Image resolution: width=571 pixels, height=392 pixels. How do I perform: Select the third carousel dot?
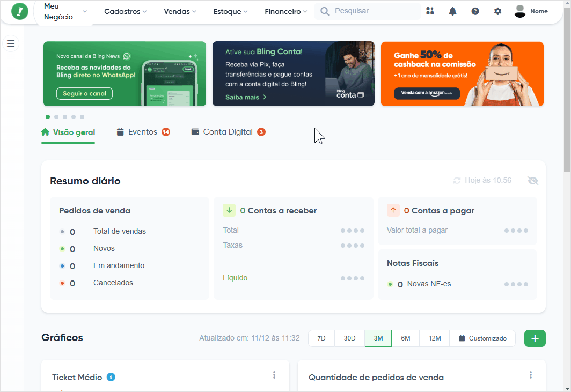[65, 117]
